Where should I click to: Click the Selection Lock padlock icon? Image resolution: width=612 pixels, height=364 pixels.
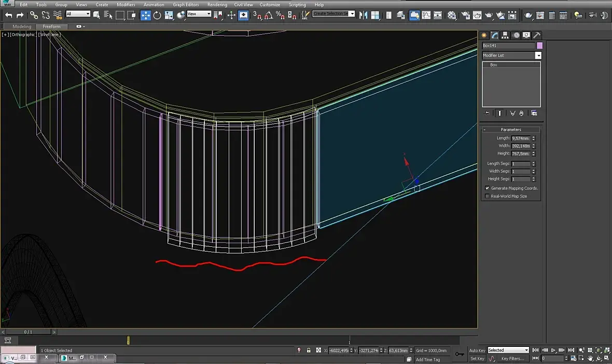click(309, 351)
